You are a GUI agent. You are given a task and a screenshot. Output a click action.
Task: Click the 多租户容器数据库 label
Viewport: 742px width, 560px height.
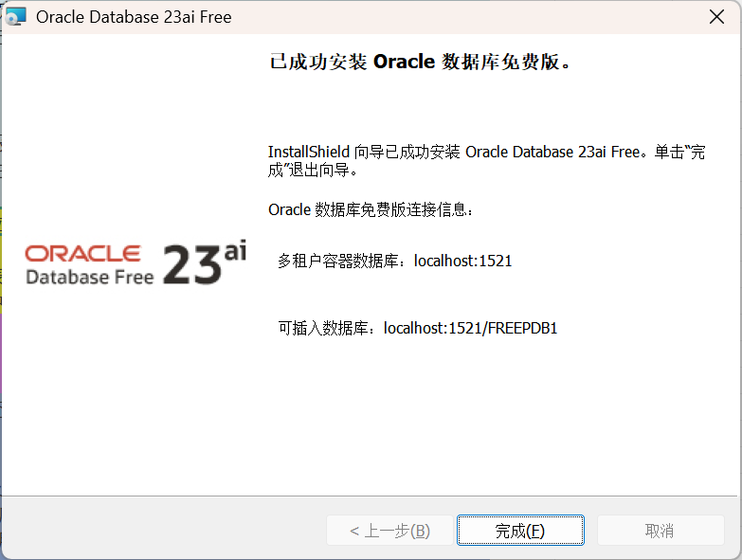point(338,261)
